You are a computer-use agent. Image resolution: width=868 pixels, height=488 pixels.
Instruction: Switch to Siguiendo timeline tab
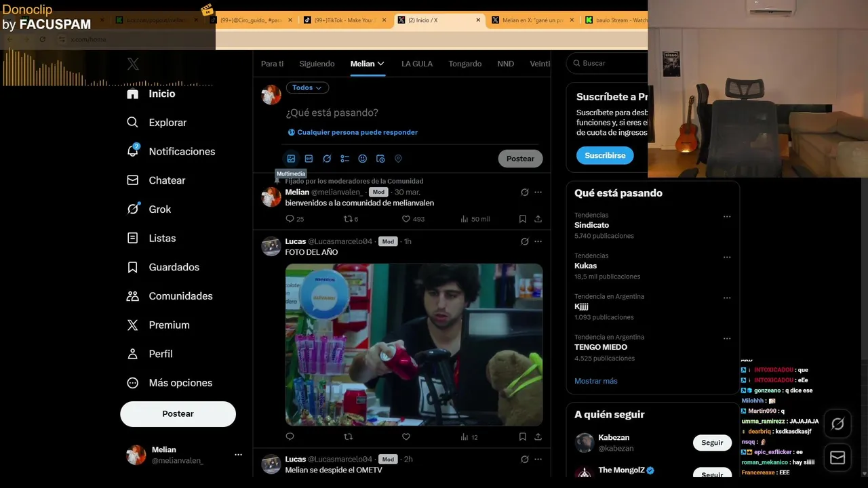point(317,64)
